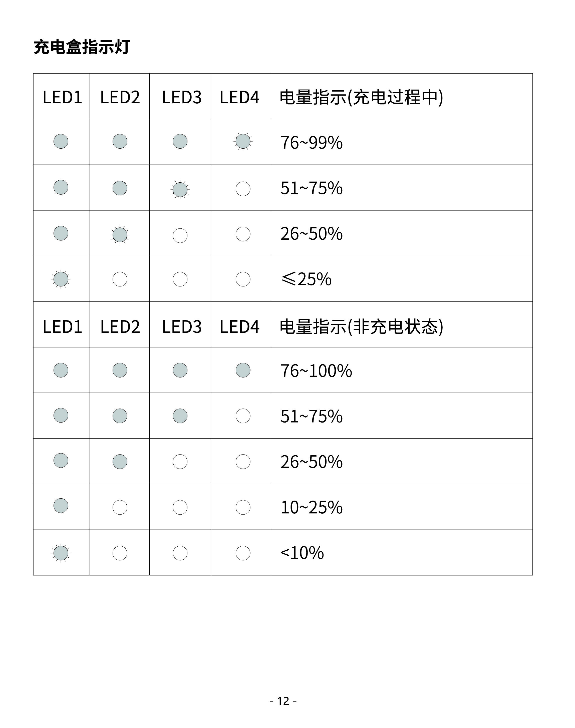Viewport: 575px width, 728px height.
Task: Click the 电量指示(充电过程中) header cell
Action: pyautogui.click(x=402, y=96)
